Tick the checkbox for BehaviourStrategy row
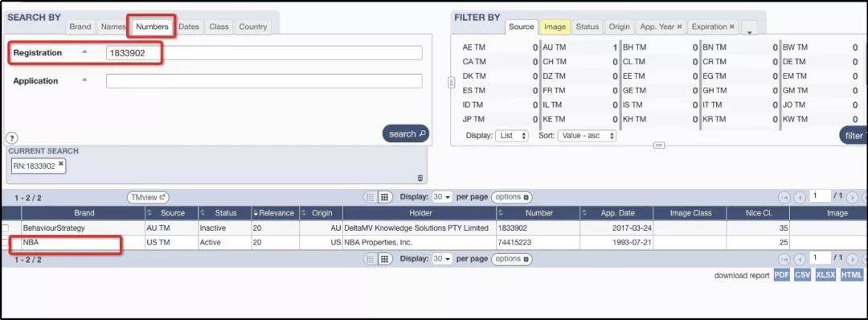 pos(5,228)
